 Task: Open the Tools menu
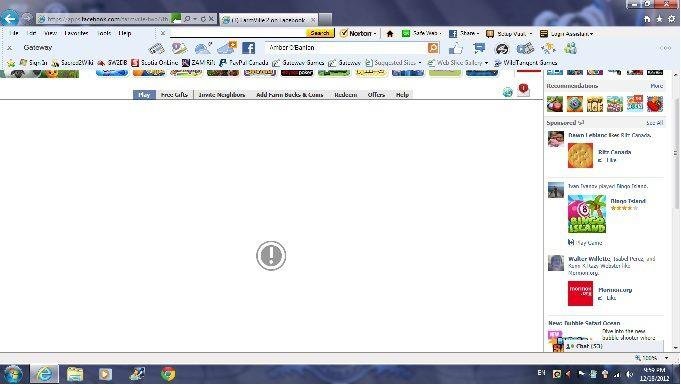tap(104, 33)
